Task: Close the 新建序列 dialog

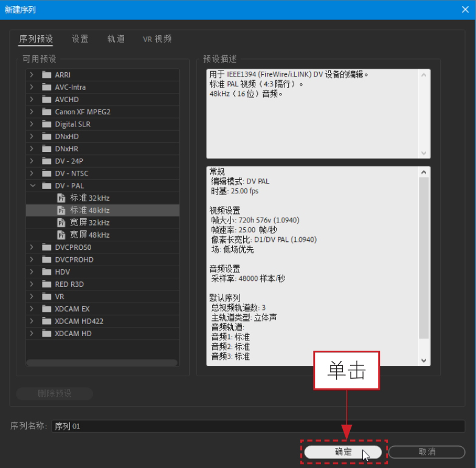Action: 465,10
